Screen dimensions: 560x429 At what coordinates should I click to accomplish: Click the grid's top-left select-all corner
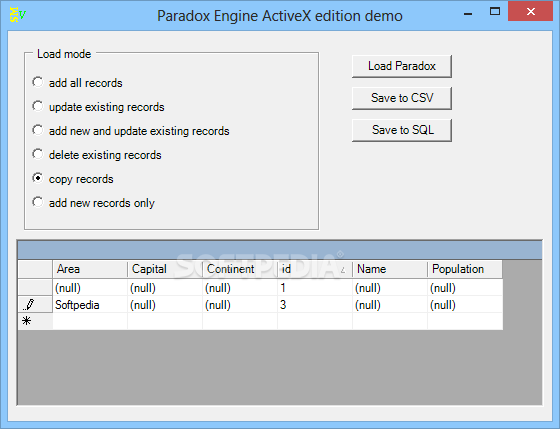coord(35,269)
